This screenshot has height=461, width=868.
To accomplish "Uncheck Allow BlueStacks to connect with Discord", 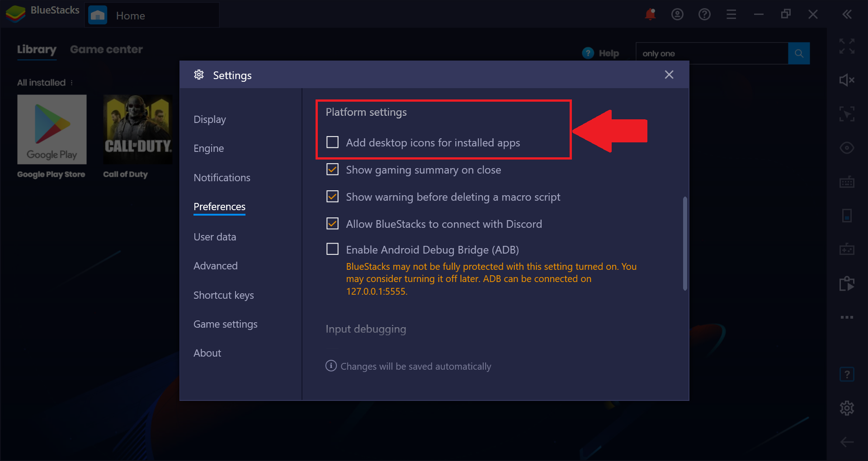I will pos(332,224).
